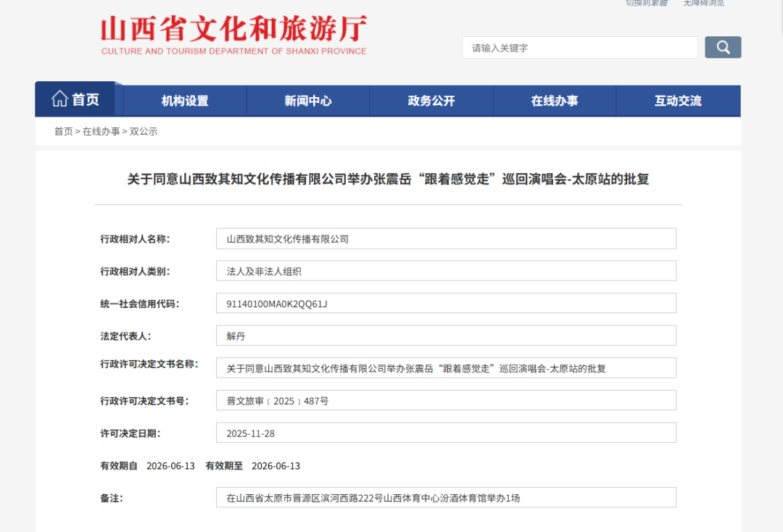783x532 pixels.
Task: Click the 请输入关键字 search input field
Action: coord(579,47)
